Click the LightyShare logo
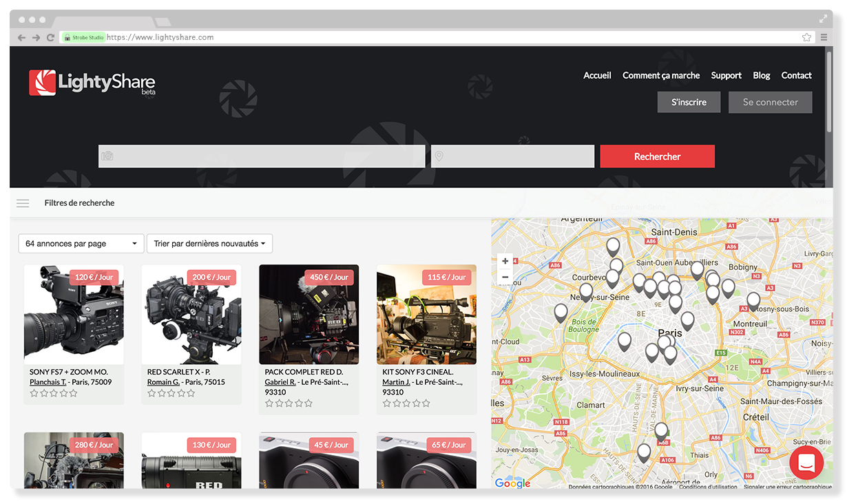Screen dimensions: 847x504 click(92, 83)
